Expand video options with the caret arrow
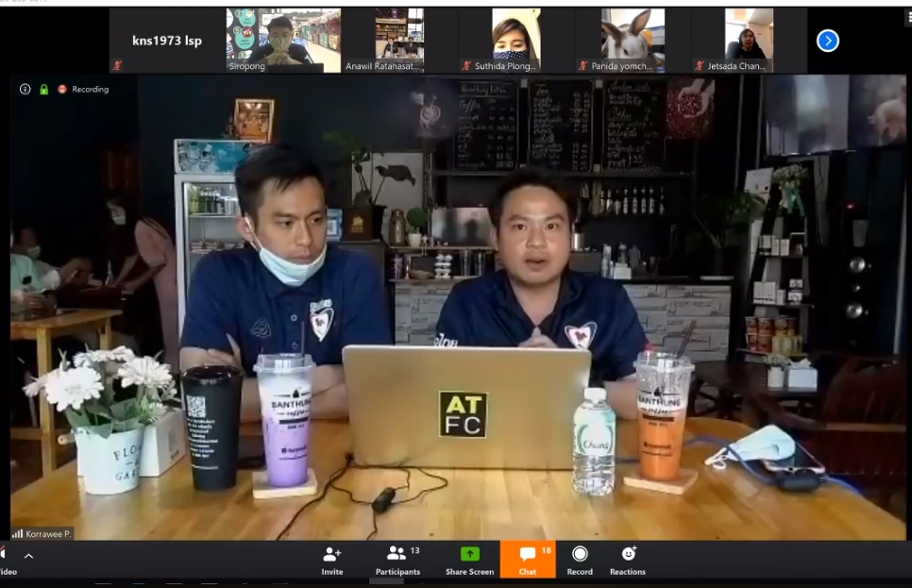Screen dimensions: 912x588 (28, 556)
